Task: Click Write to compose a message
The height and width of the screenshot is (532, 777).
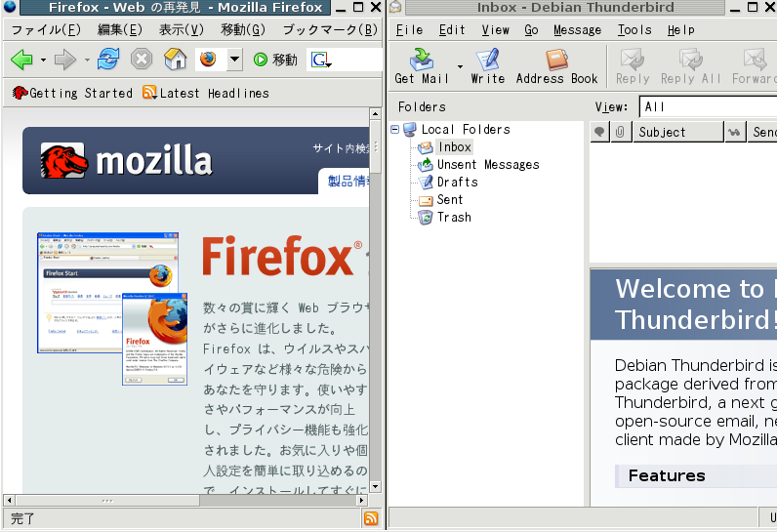Action: click(488, 65)
